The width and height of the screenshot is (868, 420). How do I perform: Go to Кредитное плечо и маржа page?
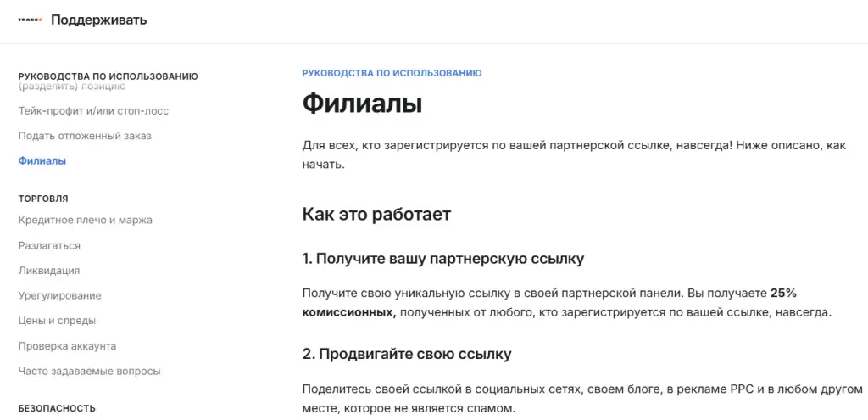click(x=86, y=220)
